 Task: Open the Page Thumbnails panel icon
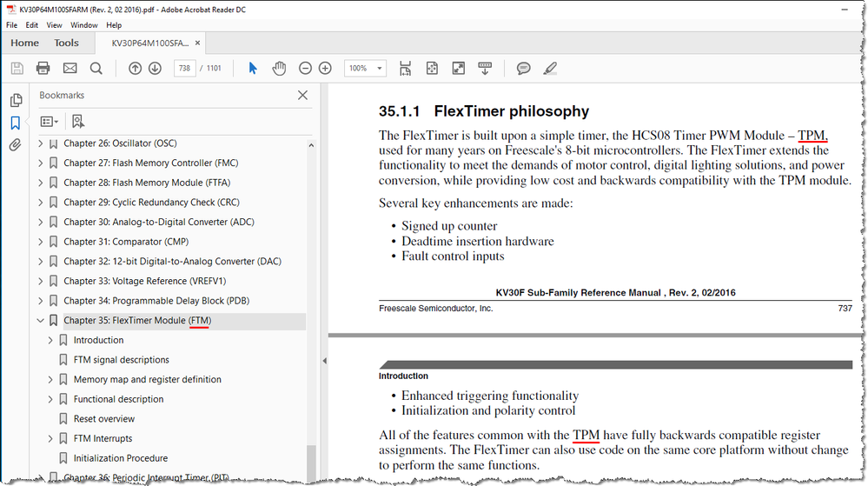[x=16, y=100]
